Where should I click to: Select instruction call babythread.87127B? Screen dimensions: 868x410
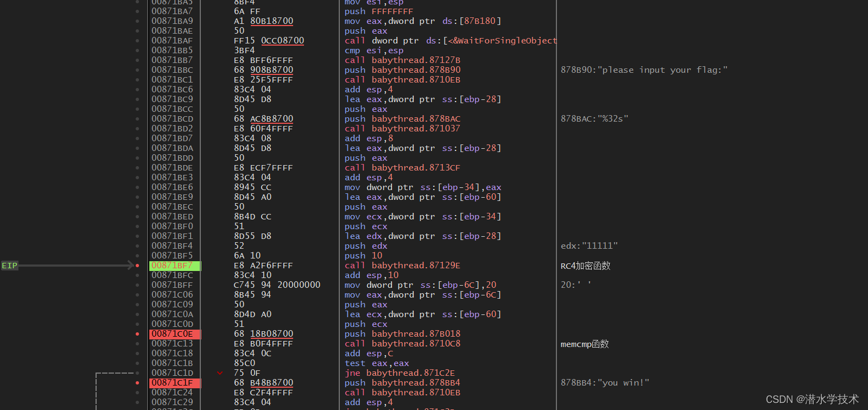402,60
